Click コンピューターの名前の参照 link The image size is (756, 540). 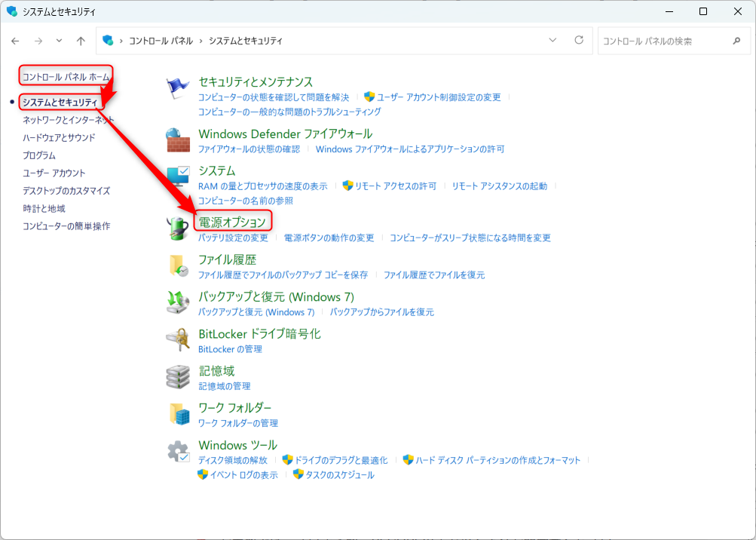(246, 201)
